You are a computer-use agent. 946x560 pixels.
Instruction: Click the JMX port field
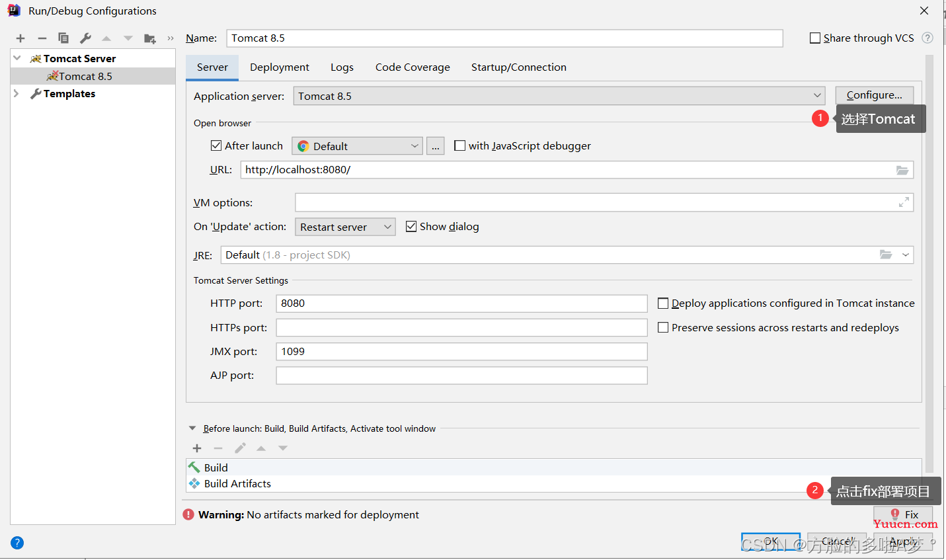click(x=461, y=352)
